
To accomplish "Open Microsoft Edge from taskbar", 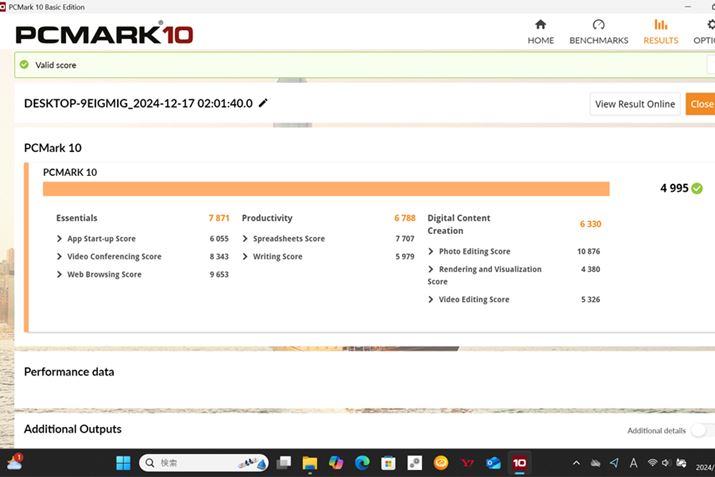I will click(x=363, y=463).
